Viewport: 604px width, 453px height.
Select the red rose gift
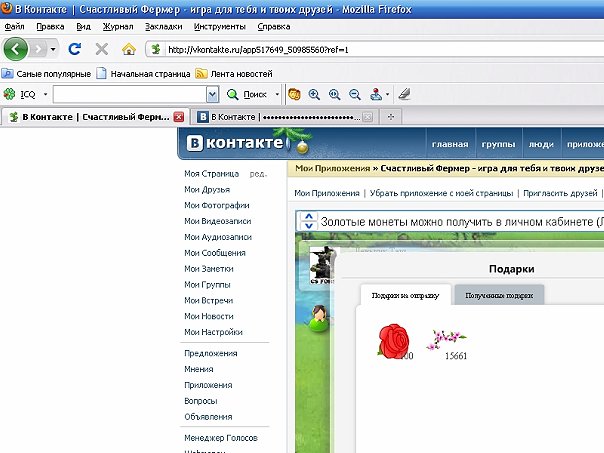point(393,341)
